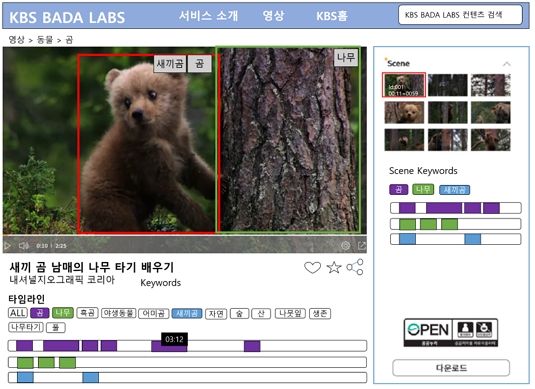Toggle the ALL timeline keyword filter
The image size is (535, 389).
(18, 313)
